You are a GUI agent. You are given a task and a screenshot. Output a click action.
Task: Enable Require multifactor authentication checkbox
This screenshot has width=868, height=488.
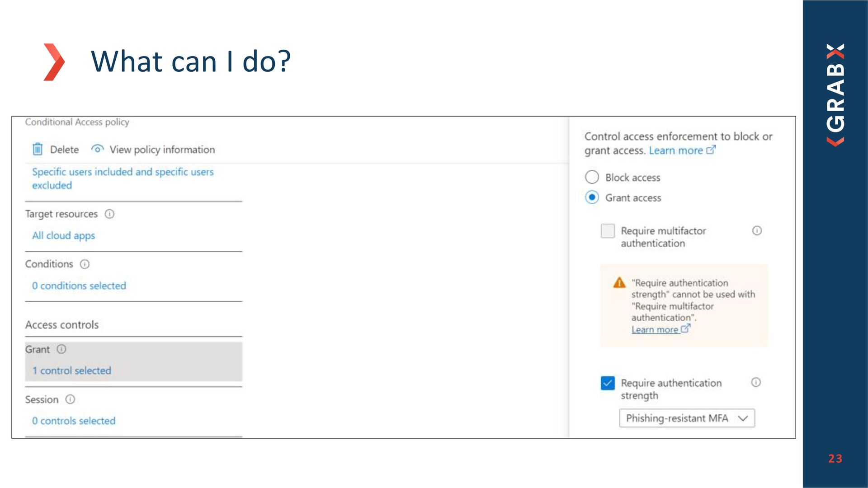coord(608,231)
